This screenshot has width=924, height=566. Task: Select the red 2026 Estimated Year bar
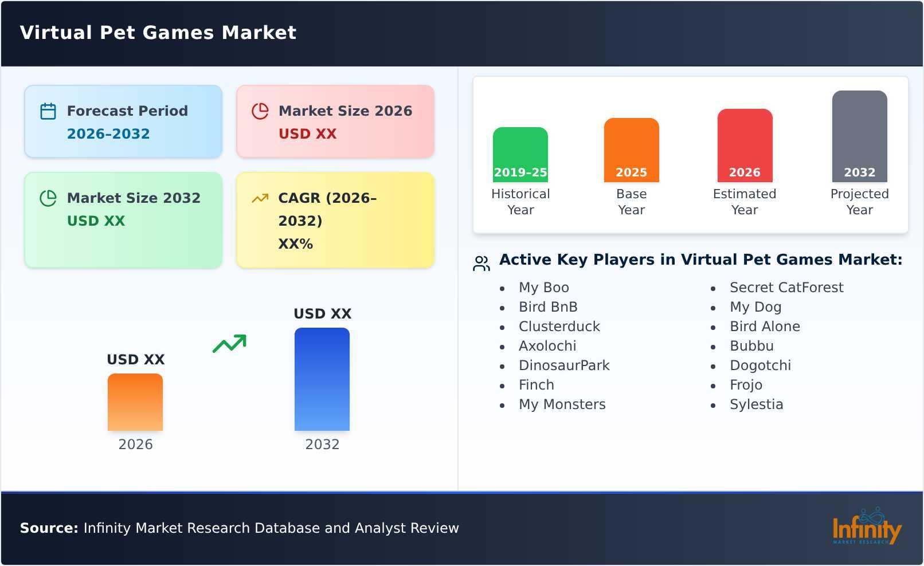coord(745,146)
